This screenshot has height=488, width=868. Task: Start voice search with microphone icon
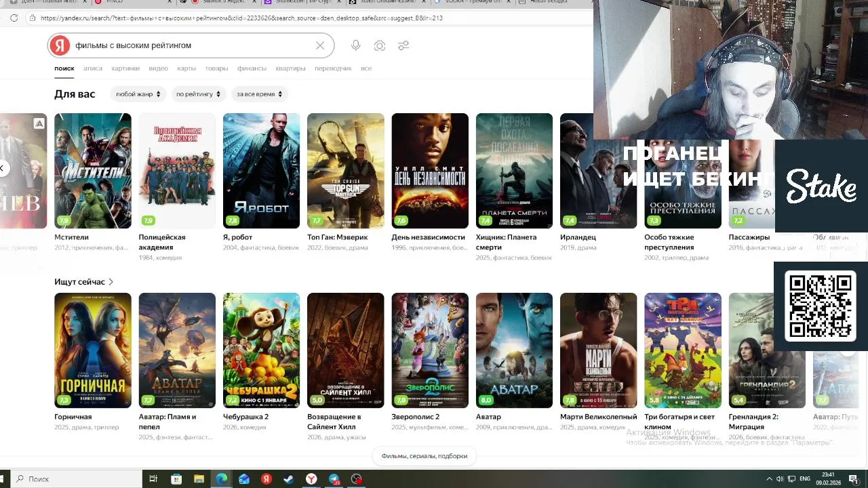coord(355,45)
